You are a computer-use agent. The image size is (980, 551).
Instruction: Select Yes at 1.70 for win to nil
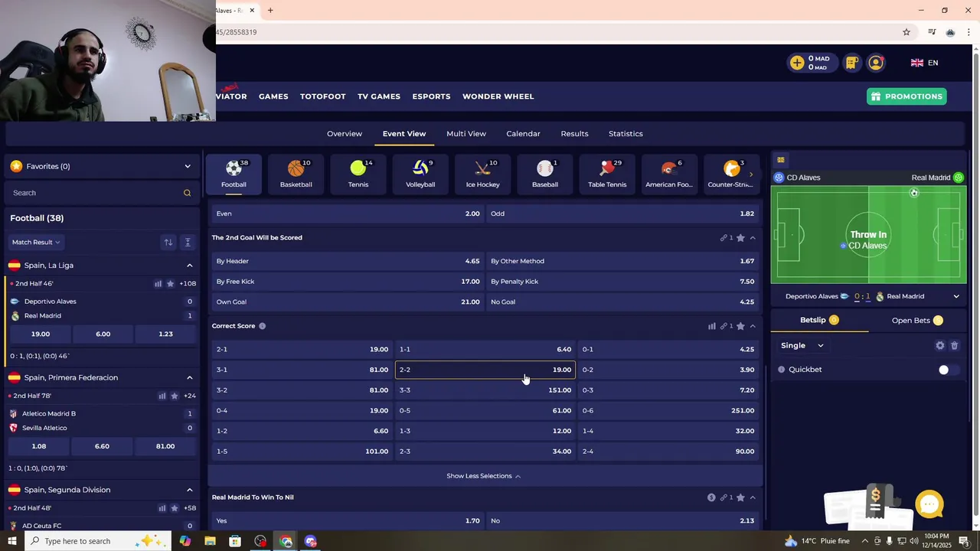348,521
